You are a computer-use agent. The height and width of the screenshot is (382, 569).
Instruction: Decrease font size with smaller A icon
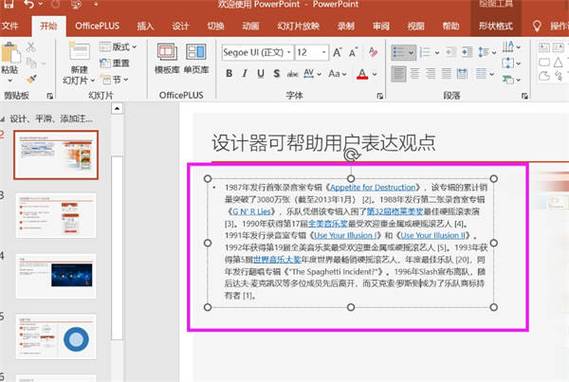tap(353, 53)
